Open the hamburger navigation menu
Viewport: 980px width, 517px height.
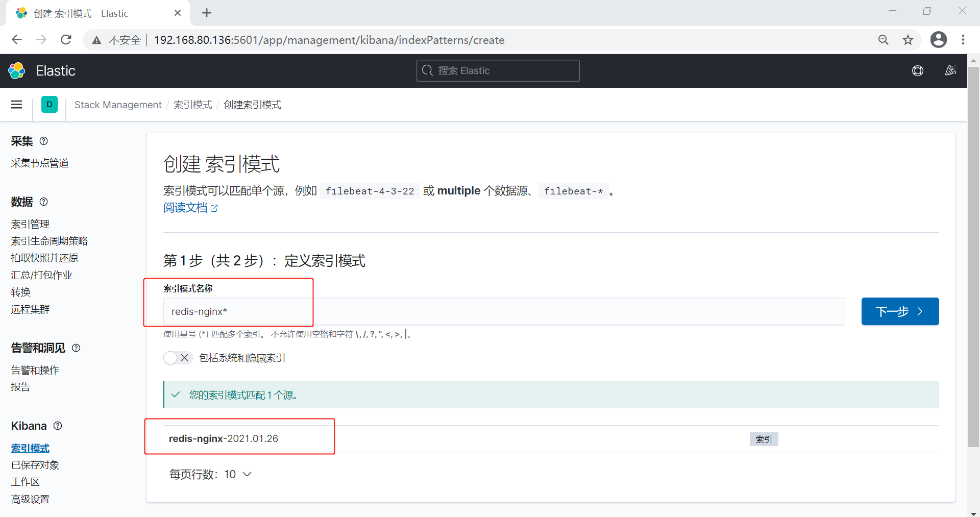[16, 105]
